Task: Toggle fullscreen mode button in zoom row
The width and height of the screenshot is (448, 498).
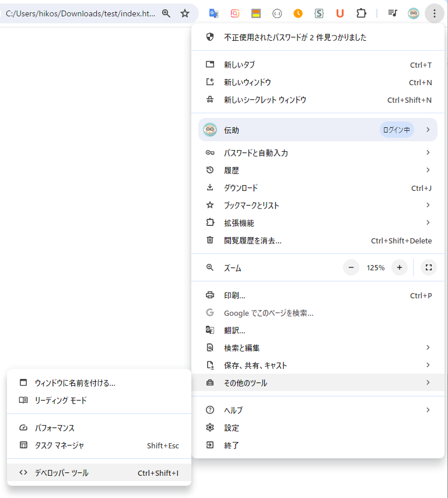Action: pyautogui.click(x=429, y=267)
